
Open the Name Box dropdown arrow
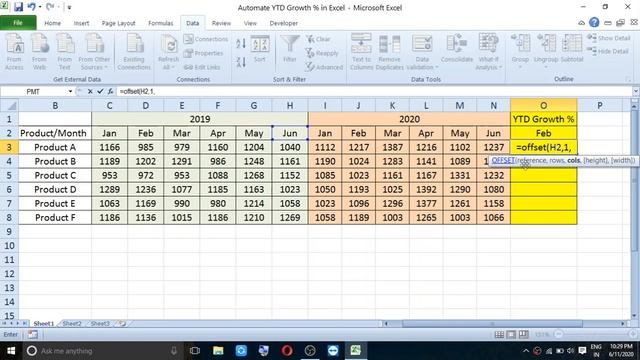(70, 91)
